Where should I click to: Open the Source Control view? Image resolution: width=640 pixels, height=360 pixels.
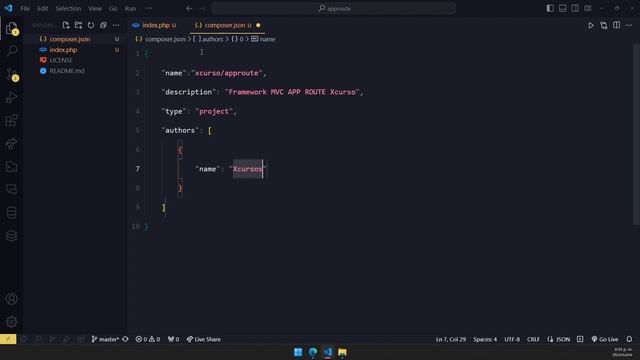11,74
